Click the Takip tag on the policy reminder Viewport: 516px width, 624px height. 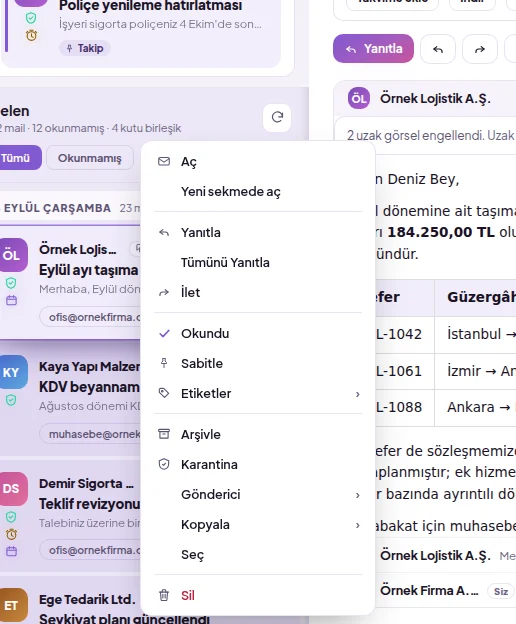[85, 48]
